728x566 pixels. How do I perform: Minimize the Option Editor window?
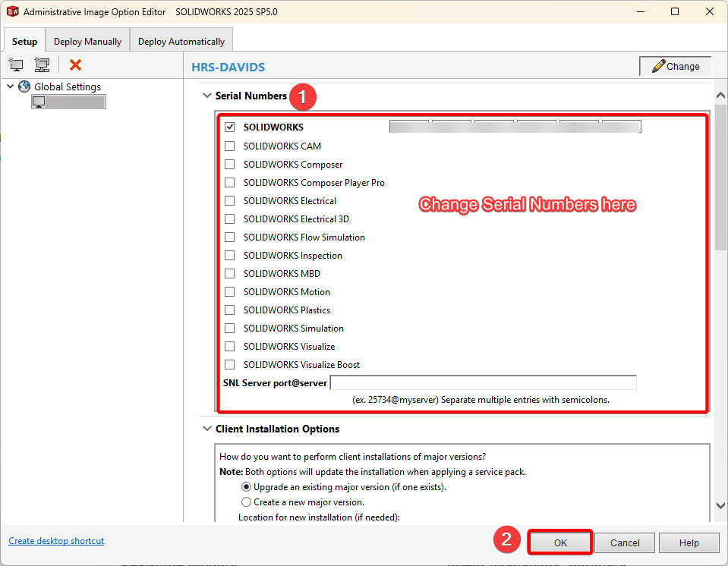click(641, 11)
